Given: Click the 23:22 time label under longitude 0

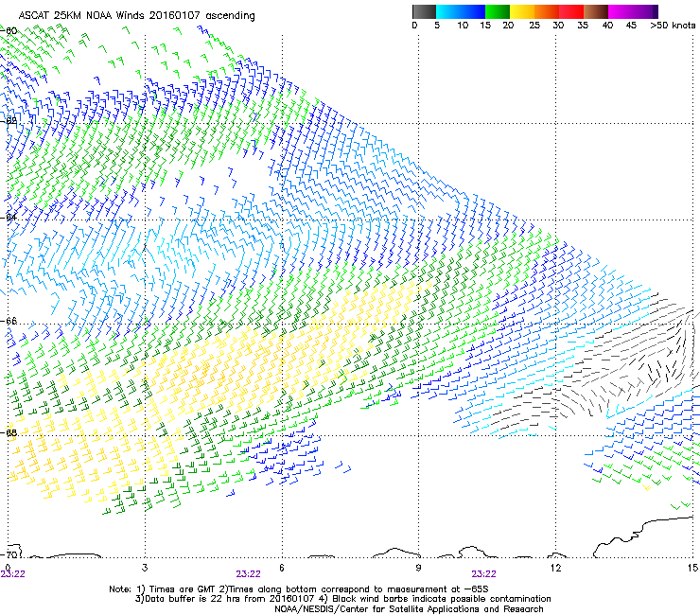Looking at the screenshot, I should point(13,574).
